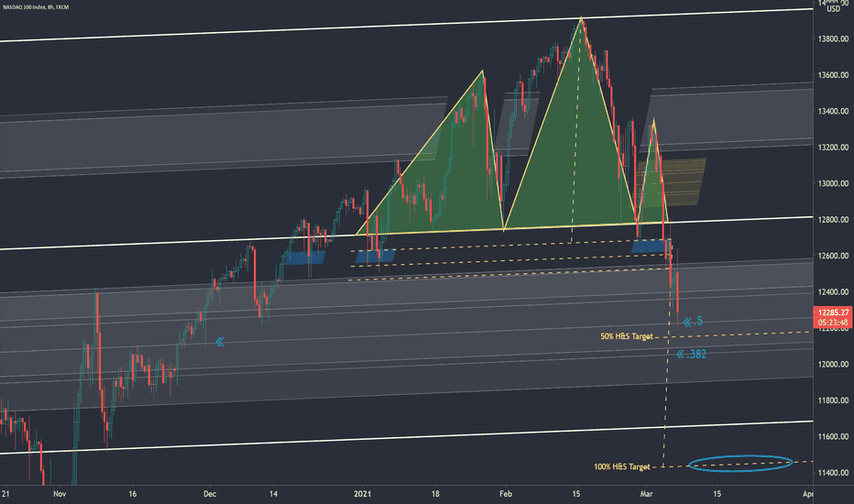Click the USD currency label on price axis
Screen dimensions: 854x504
click(x=833, y=9)
